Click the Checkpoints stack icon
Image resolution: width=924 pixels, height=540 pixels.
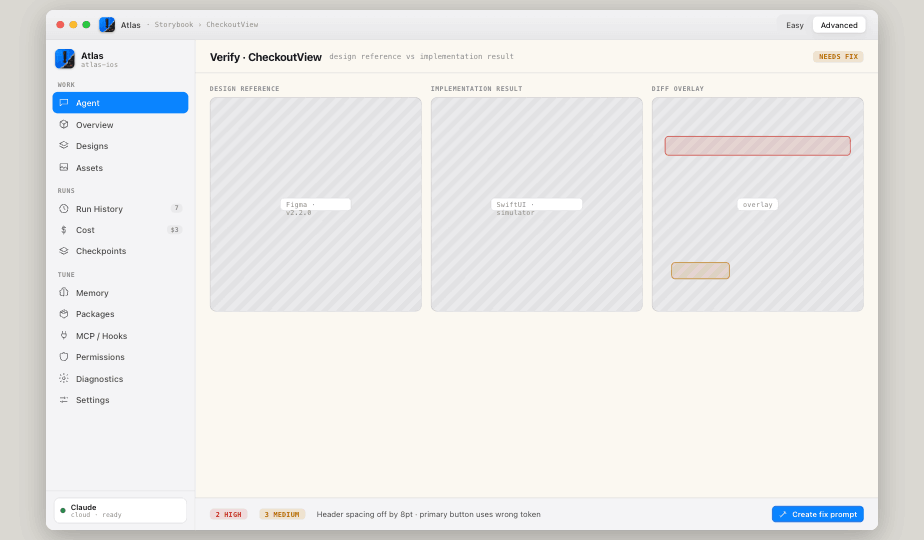(x=64, y=251)
